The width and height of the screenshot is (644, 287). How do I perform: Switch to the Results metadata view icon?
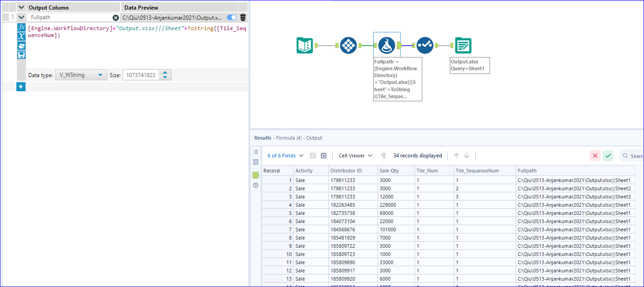pyautogui.click(x=256, y=162)
